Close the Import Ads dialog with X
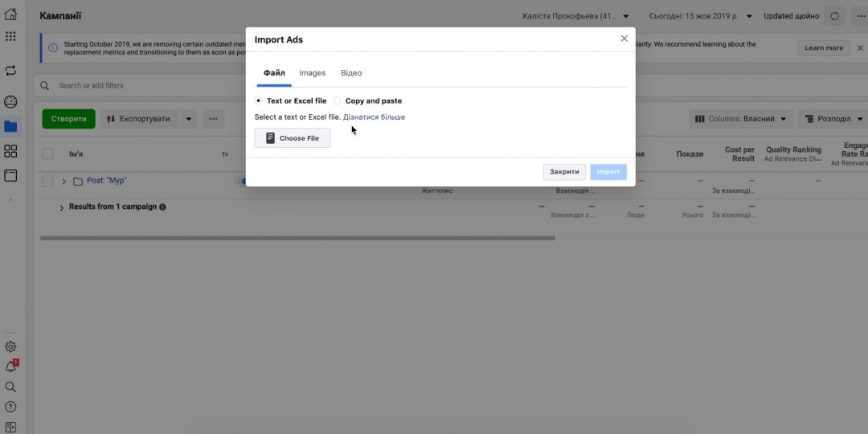This screenshot has width=868, height=434. coord(624,39)
